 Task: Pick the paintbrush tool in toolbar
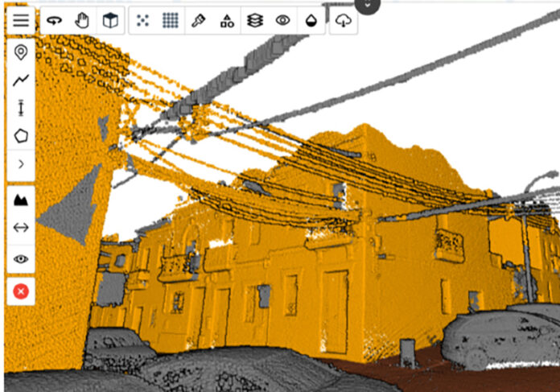pos(199,21)
